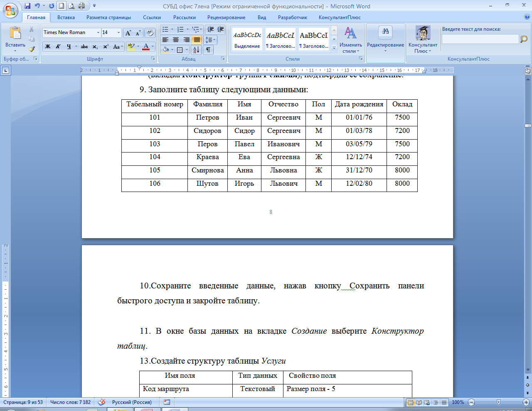Open Вид tab
This screenshot has width=532, height=411.
pos(262,17)
